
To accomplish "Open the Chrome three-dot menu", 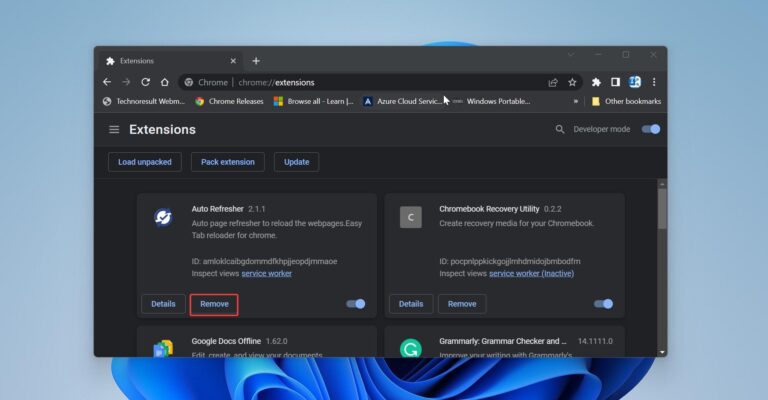I will pos(654,82).
